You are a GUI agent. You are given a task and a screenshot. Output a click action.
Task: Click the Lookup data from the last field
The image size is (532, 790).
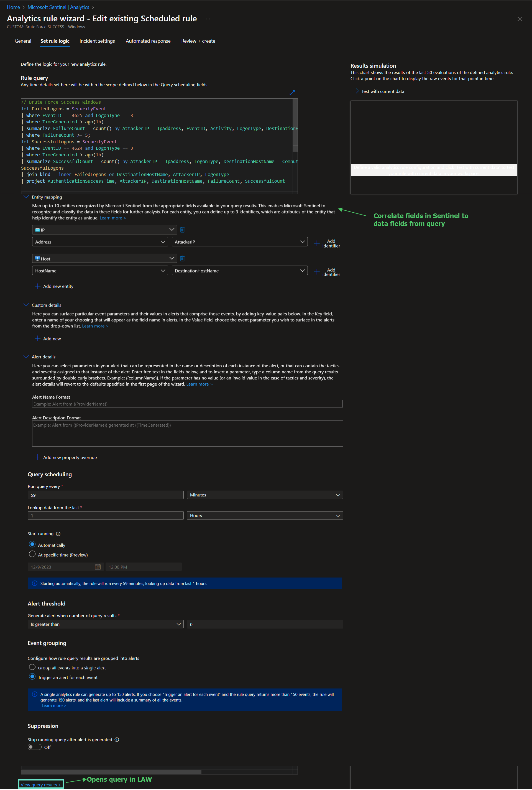(x=106, y=516)
